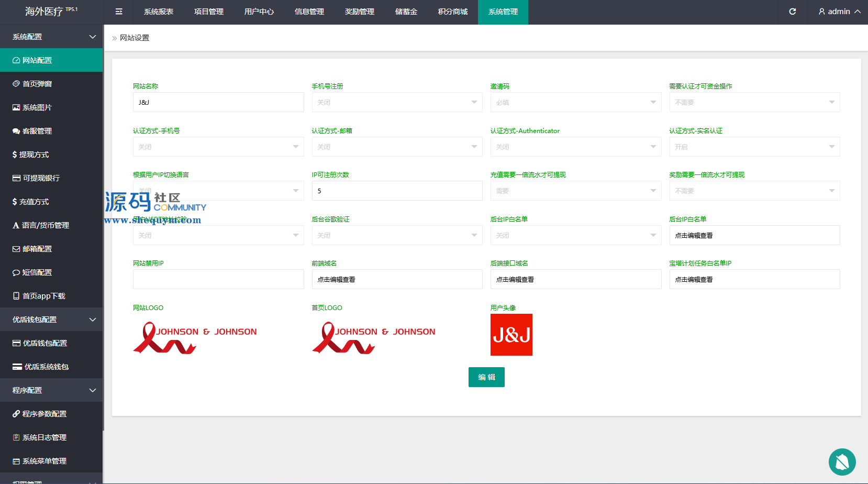This screenshot has width=868, height=484.
Task: Click the picture icon beside 系统图片
Action: [16, 107]
